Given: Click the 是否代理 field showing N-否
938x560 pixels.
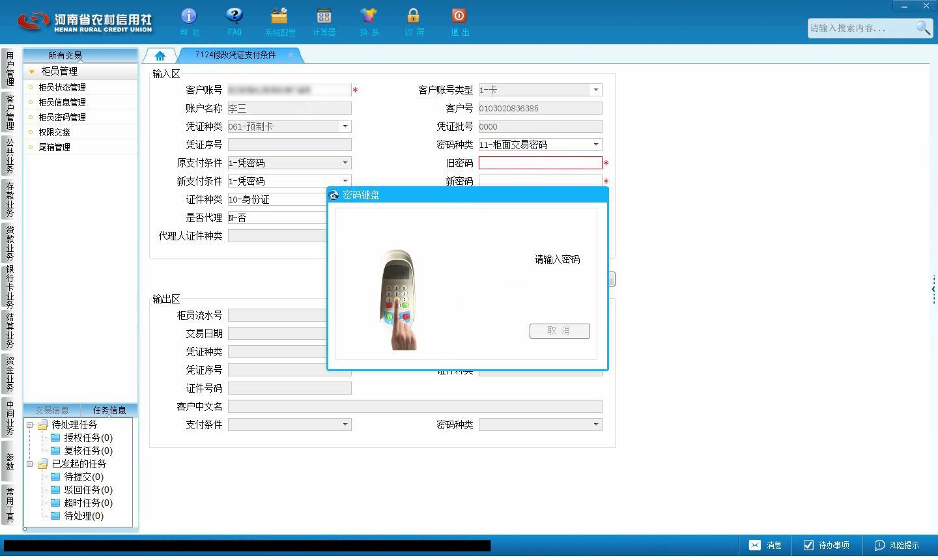Looking at the screenshot, I should coord(277,217).
